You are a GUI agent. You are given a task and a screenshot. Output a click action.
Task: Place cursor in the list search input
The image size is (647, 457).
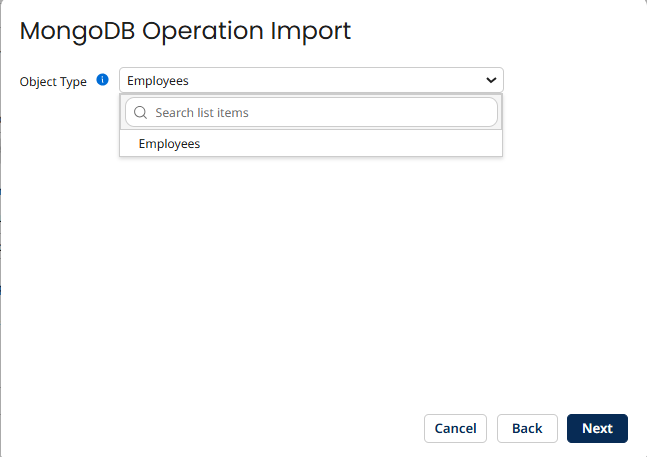point(320,113)
